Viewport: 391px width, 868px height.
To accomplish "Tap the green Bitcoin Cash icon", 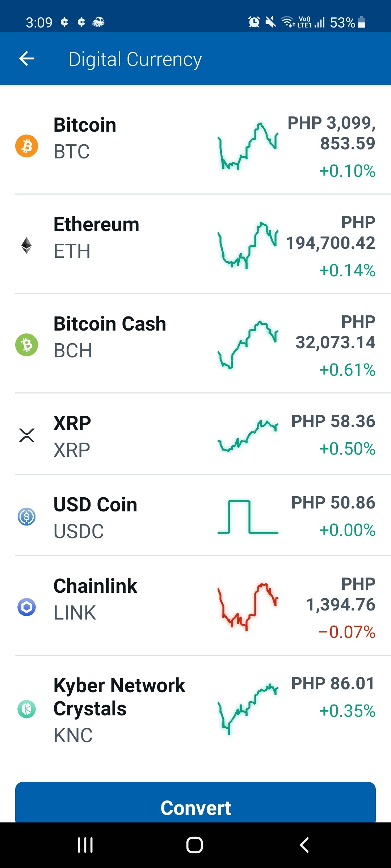I will click(26, 345).
